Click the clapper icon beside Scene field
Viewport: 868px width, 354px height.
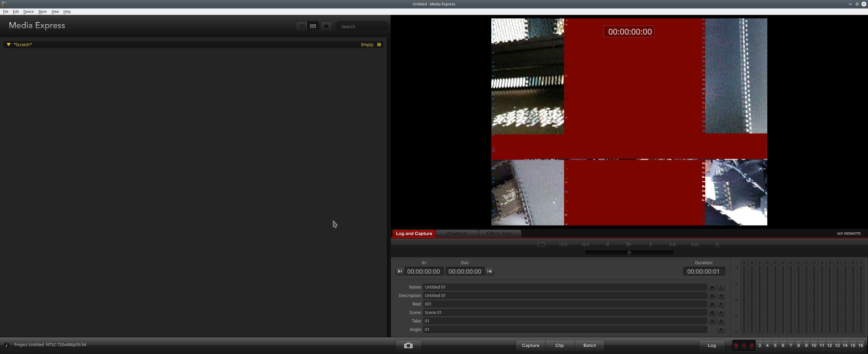712,312
